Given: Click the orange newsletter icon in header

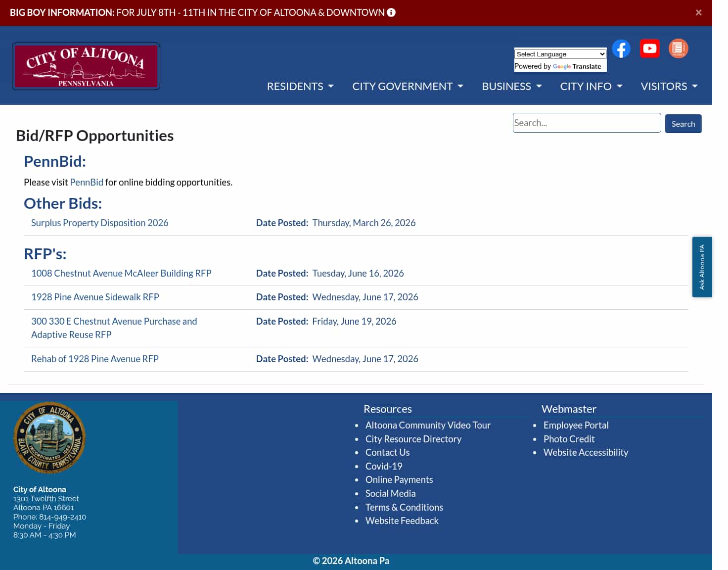Looking at the screenshot, I should (679, 48).
